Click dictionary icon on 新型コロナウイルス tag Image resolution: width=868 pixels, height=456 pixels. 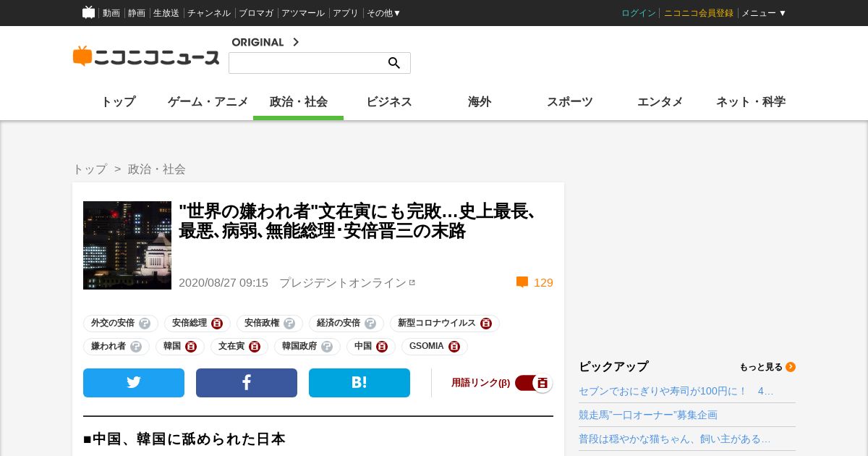click(x=486, y=324)
